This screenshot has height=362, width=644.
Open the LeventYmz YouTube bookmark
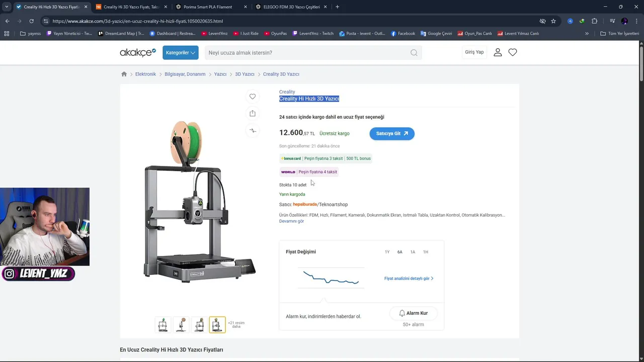(214, 34)
